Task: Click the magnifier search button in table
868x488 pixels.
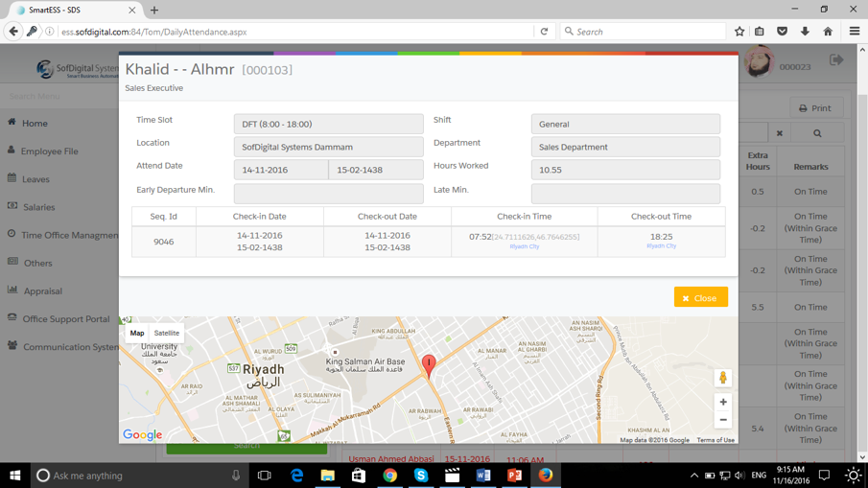Action: [817, 133]
